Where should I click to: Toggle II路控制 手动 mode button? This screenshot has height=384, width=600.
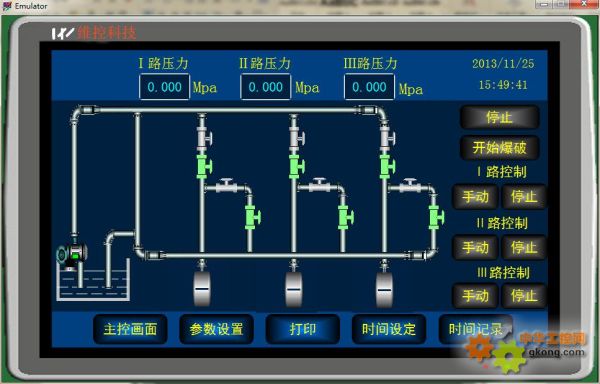pyautogui.click(x=475, y=247)
